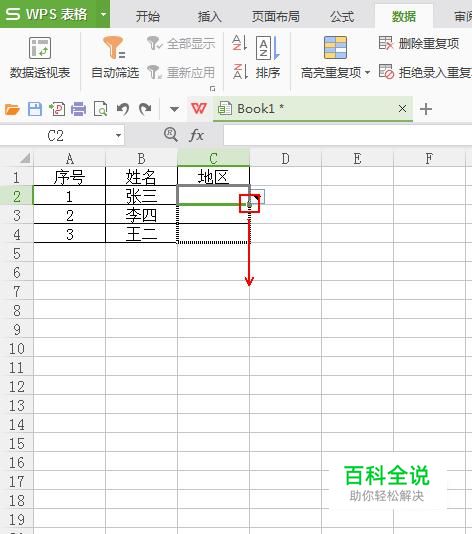Image resolution: width=472 pixels, height=534 pixels.
Task: Click the export to PDF icon
Action: click(x=57, y=109)
